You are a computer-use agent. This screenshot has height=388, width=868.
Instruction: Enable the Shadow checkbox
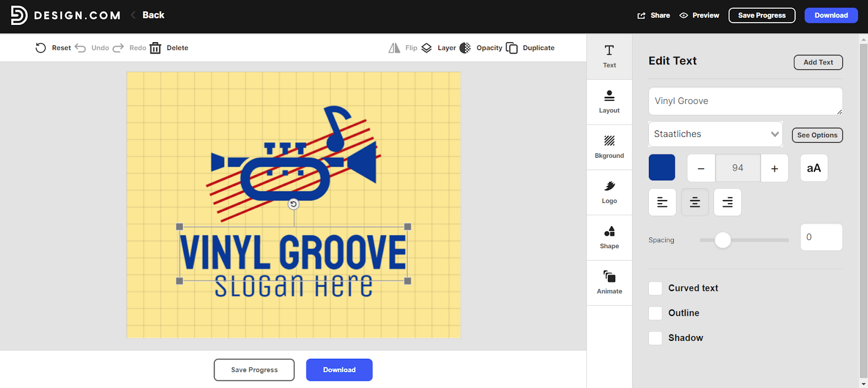[x=655, y=338]
